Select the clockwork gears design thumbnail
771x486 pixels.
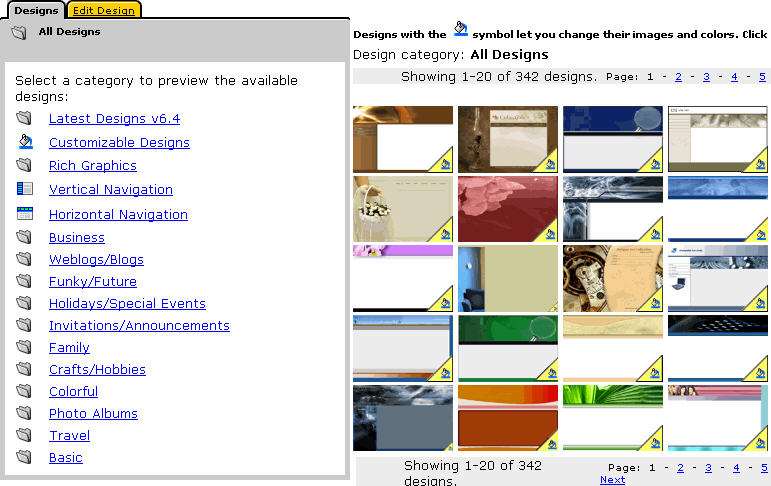click(x=613, y=278)
